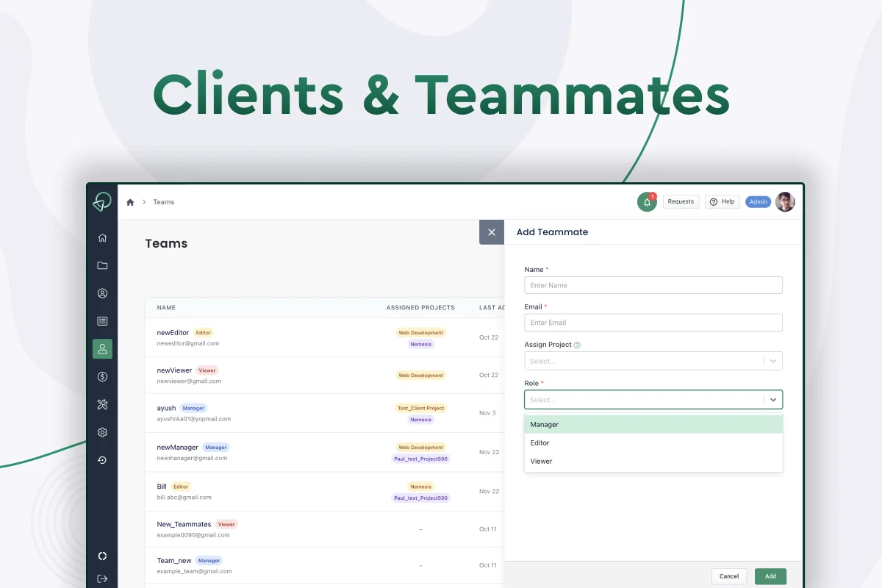Open the settings gear sidebar icon
This screenshot has height=588, width=882.
point(102,432)
